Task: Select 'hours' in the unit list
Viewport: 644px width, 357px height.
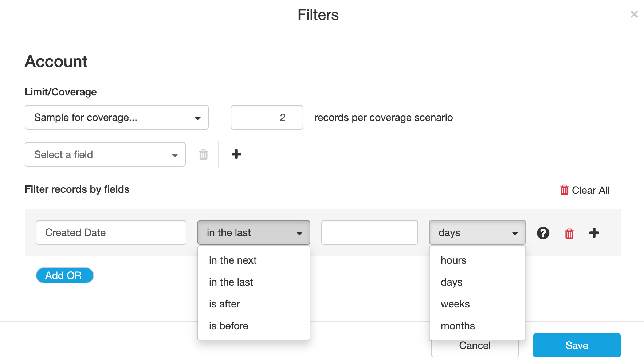Action: point(478,260)
